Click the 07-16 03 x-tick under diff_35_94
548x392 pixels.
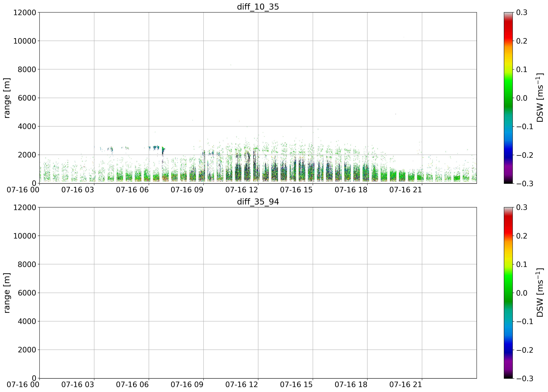(78, 385)
